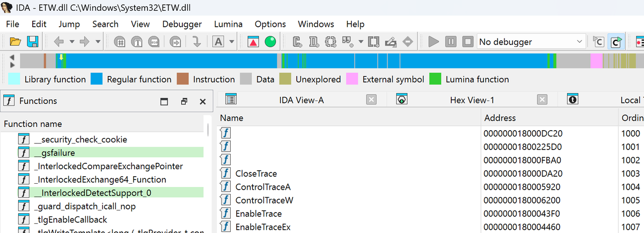Click the Save database floppy icon
644x233 pixels.
(x=32, y=41)
